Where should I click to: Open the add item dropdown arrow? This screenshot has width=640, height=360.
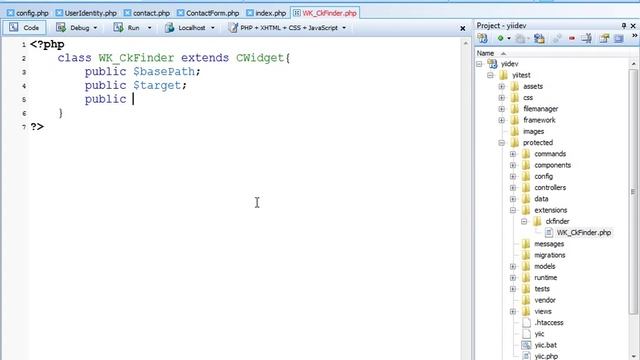pyautogui.click(x=509, y=38)
